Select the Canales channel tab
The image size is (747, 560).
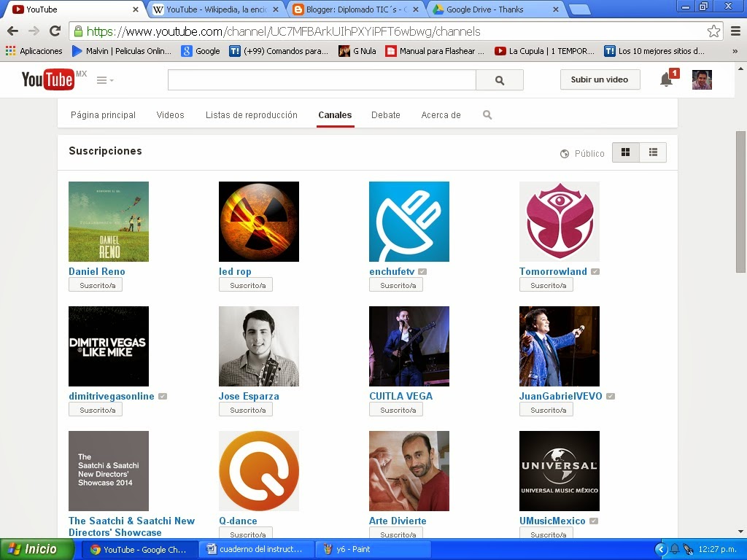pyautogui.click(x=335, y=114)
